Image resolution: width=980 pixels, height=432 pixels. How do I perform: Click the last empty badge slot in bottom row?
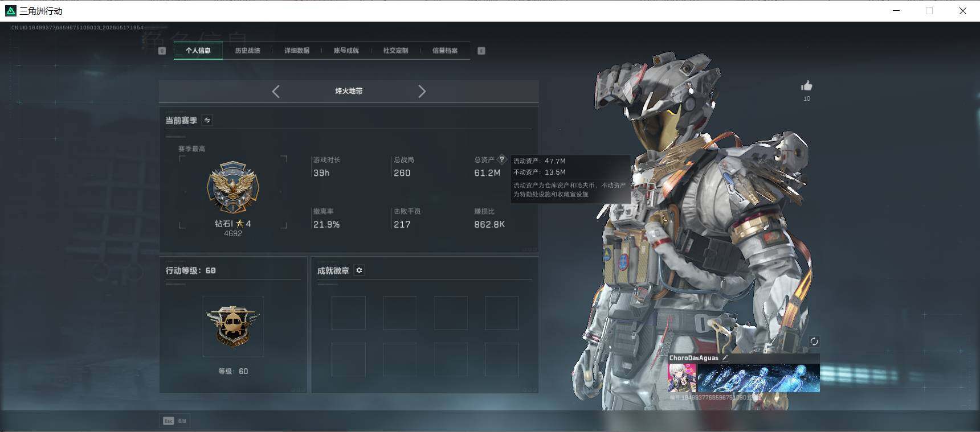[501, 359]
